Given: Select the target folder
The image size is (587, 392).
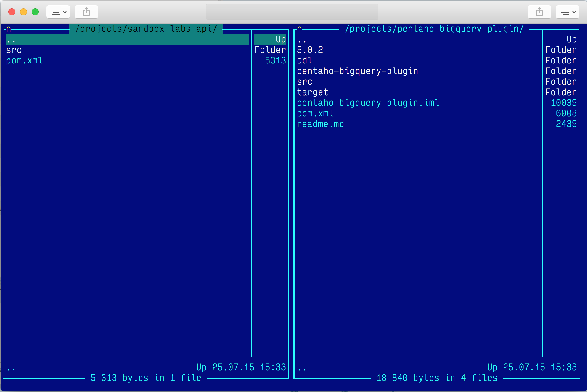Looking at the screenshot, I should [x=312, y=92].
